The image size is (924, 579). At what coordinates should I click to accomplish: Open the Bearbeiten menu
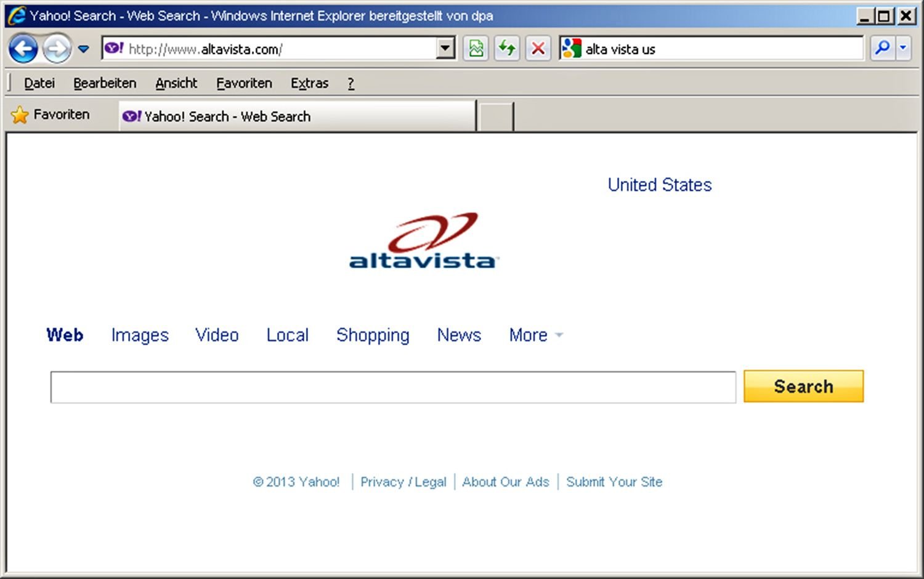coord(105,83)
